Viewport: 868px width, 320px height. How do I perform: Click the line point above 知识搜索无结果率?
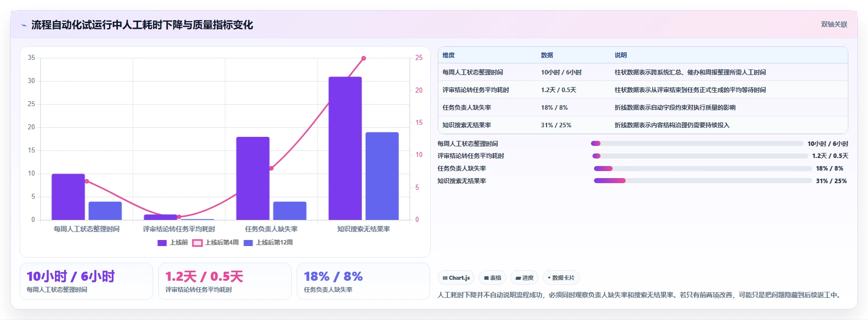(364, 58)
